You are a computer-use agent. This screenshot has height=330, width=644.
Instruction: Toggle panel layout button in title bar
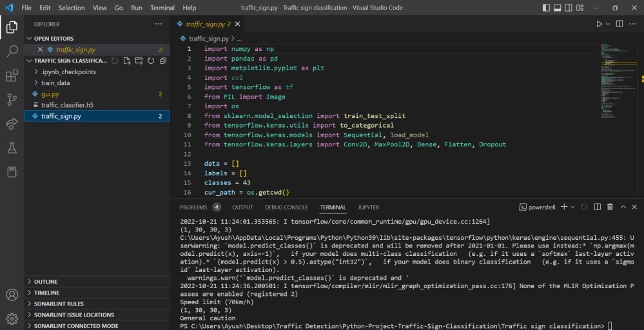(x=558, y=7)
